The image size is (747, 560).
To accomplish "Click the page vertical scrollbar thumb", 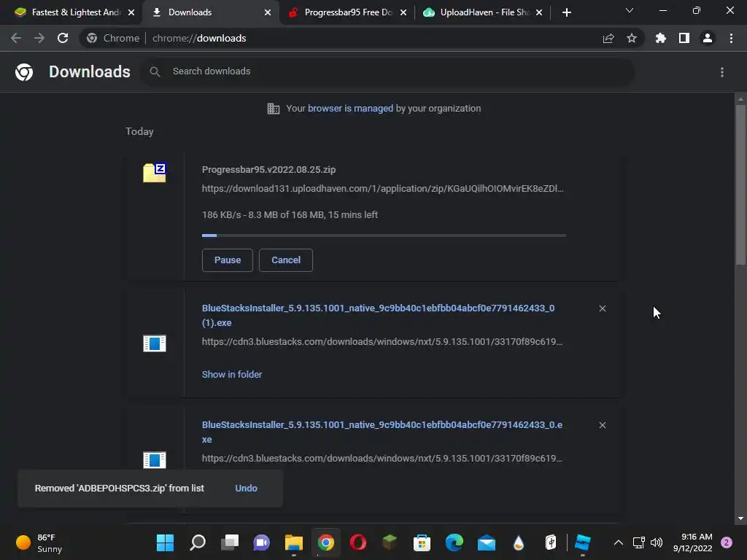I will [740, 184].
